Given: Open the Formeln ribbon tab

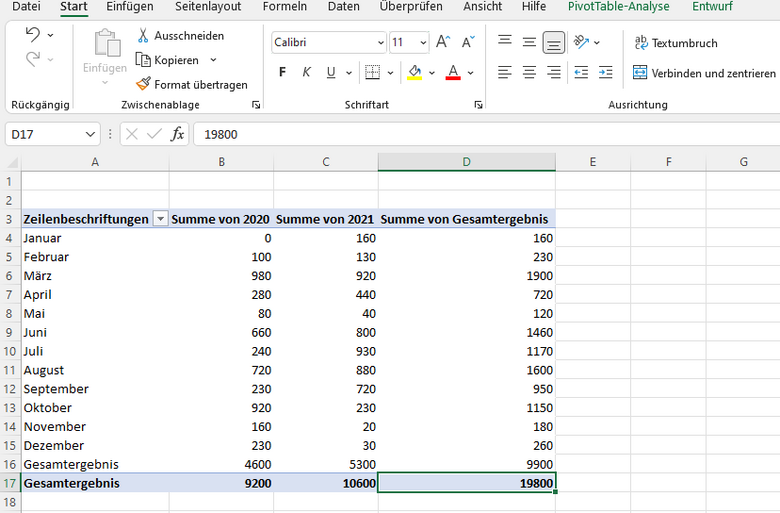Looking at the screenshot, I should pyautogui.click(x=284, y=7).
